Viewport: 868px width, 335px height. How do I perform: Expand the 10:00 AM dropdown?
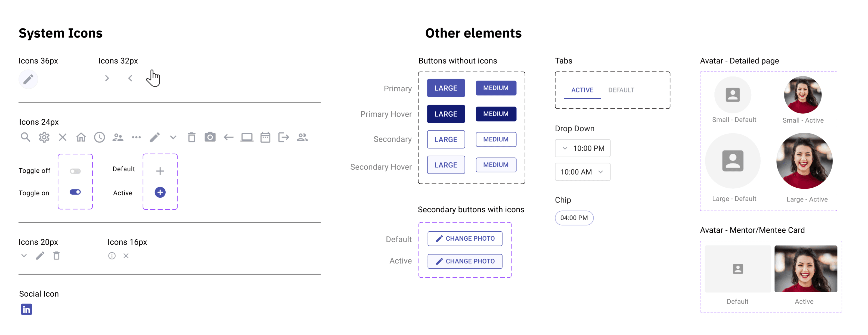click(582, 172)
